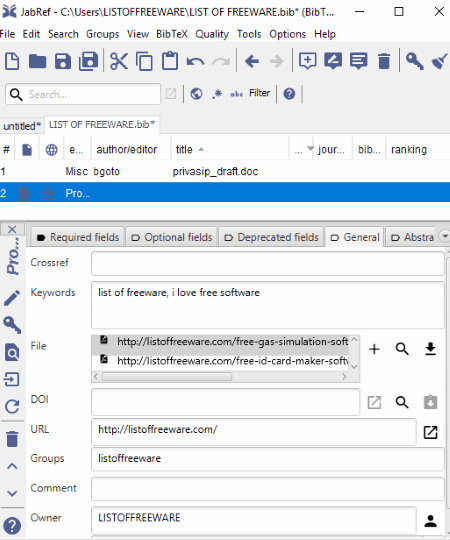
Task: Click the sidebar pencil edit icon
Action: [12, 298]
